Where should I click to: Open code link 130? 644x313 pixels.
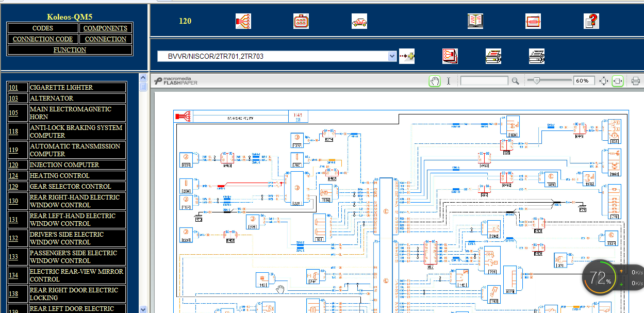point(13,201)
